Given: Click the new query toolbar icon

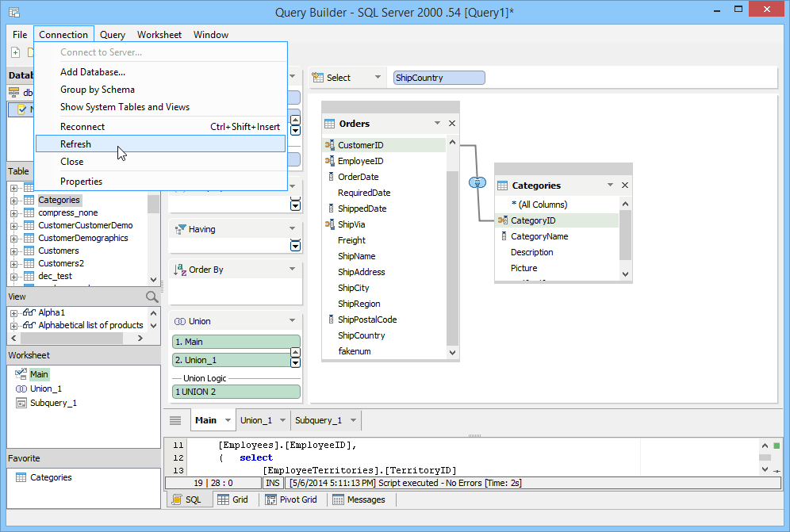Looking at the screenshot, I should 16,52.
